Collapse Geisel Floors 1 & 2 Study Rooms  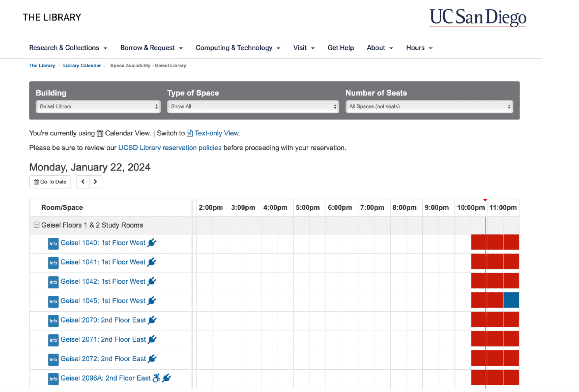point(36,225)
